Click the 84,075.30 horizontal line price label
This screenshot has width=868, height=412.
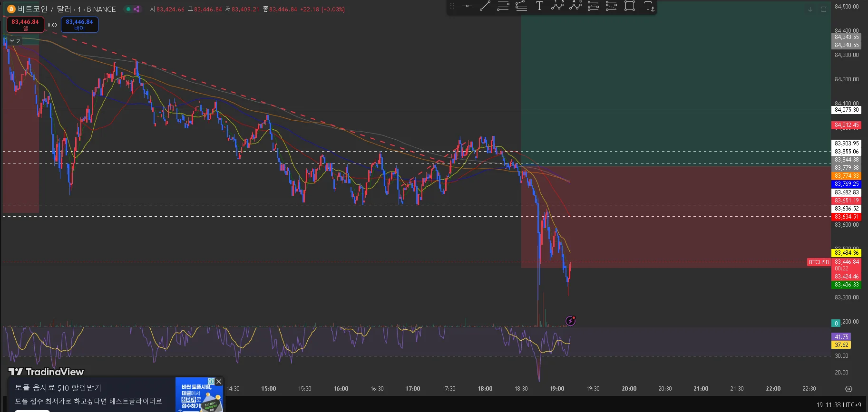tap(847, 110)
